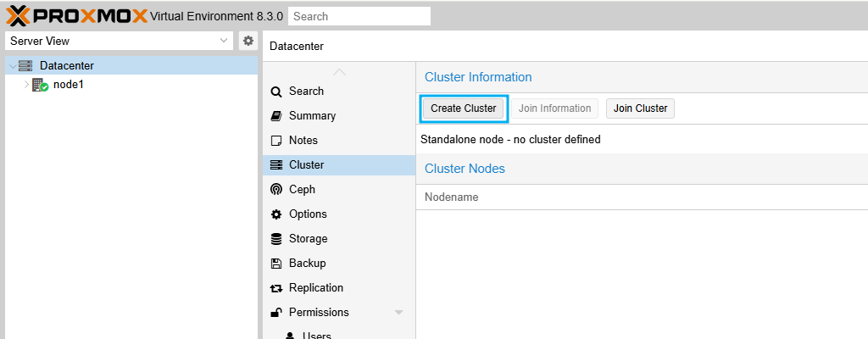Click the Permissions unlock icon
The width and height of the screenshot is (868, 339).
pos(275,313)
